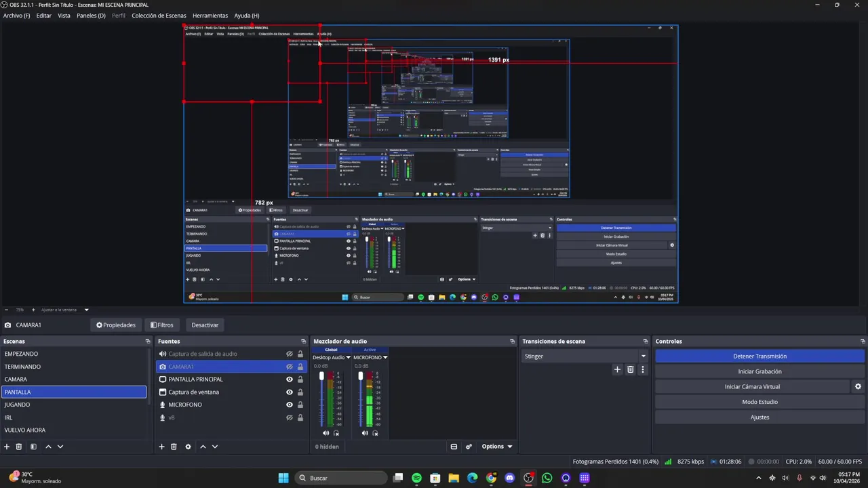868x488 pixels.
Task: Undock the Fuentes panel
Action: [x=304, y=342]
